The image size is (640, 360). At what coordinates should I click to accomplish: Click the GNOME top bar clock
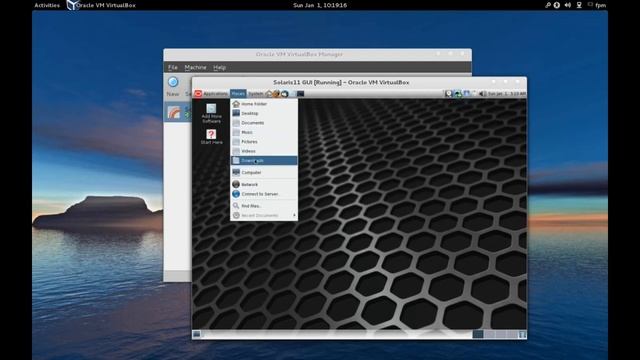320,5
